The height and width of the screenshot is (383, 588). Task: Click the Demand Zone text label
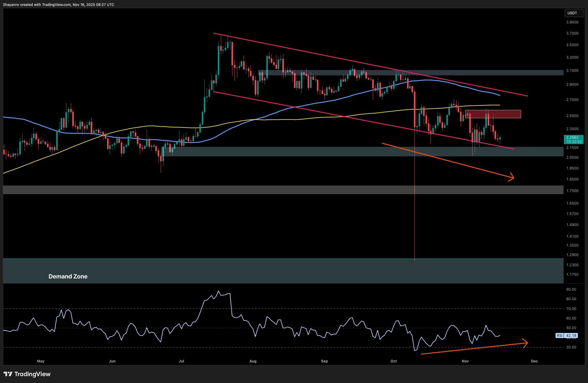pyautogui.click(x=68, y=276)
